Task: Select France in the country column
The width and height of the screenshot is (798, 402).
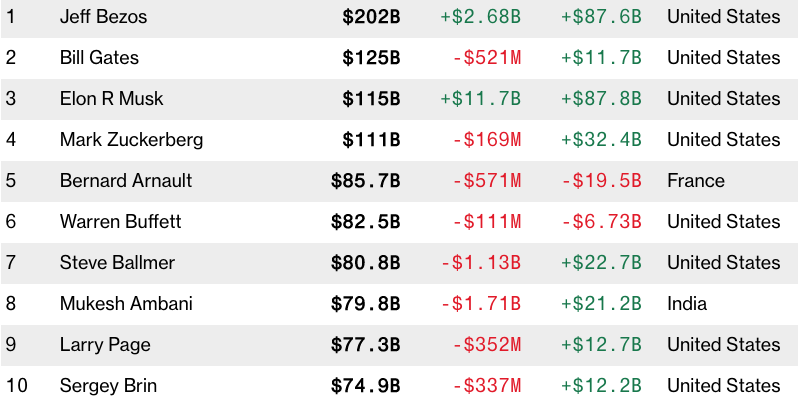Action: 694,181
